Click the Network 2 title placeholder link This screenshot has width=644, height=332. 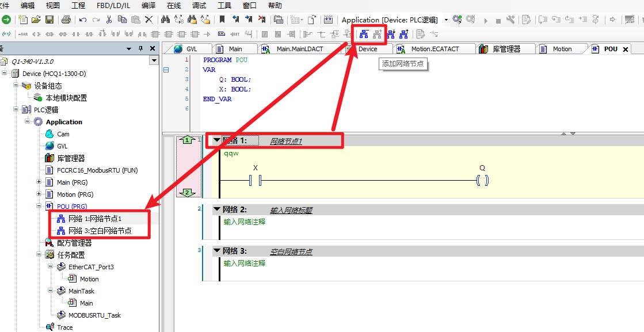[291, 210]
